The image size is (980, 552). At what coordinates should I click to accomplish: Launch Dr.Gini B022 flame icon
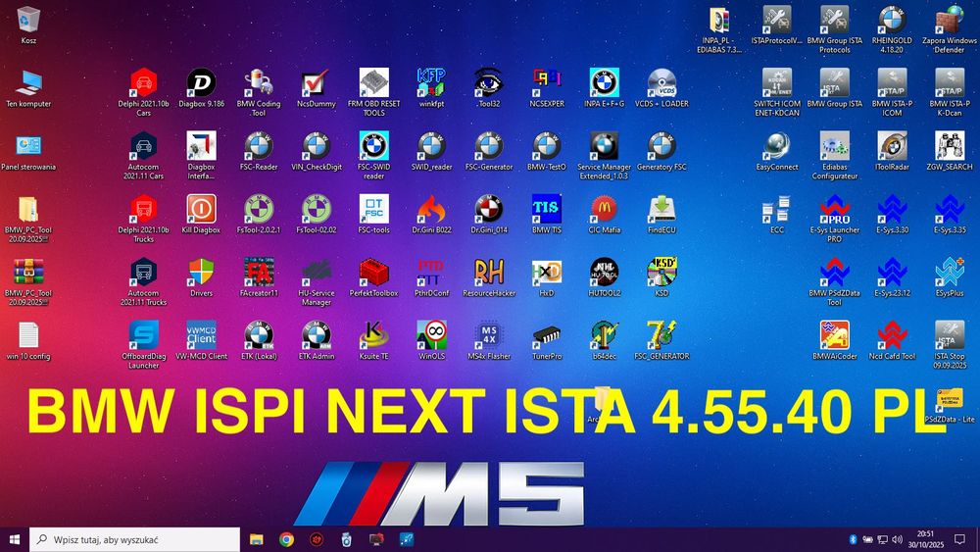(431, 209)
